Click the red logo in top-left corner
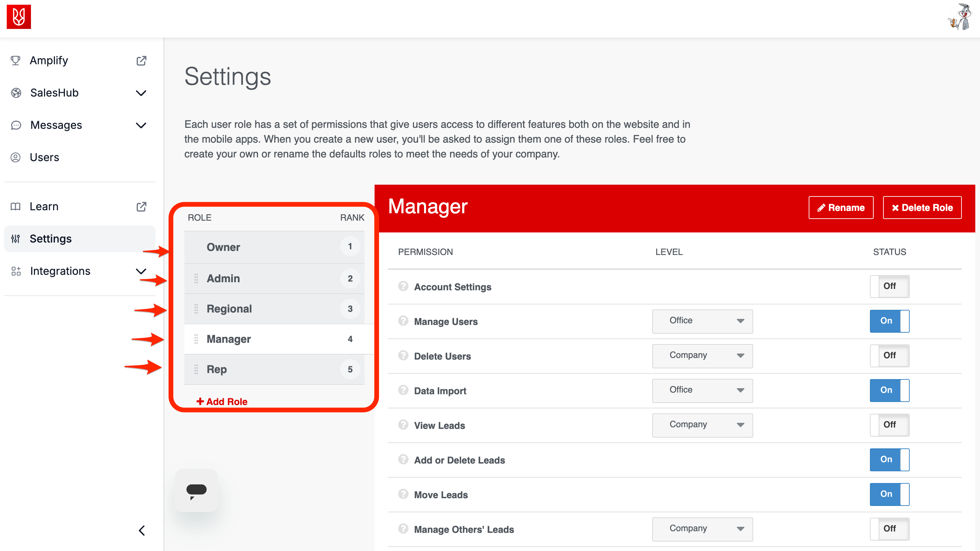980x551 pixels. [19, 17]
